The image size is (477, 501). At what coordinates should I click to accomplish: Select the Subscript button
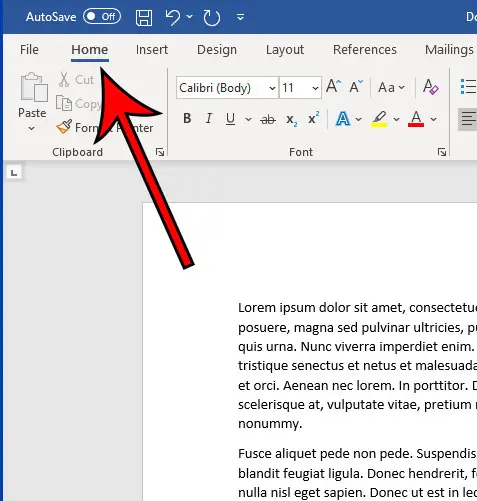[x=291, y=119]
